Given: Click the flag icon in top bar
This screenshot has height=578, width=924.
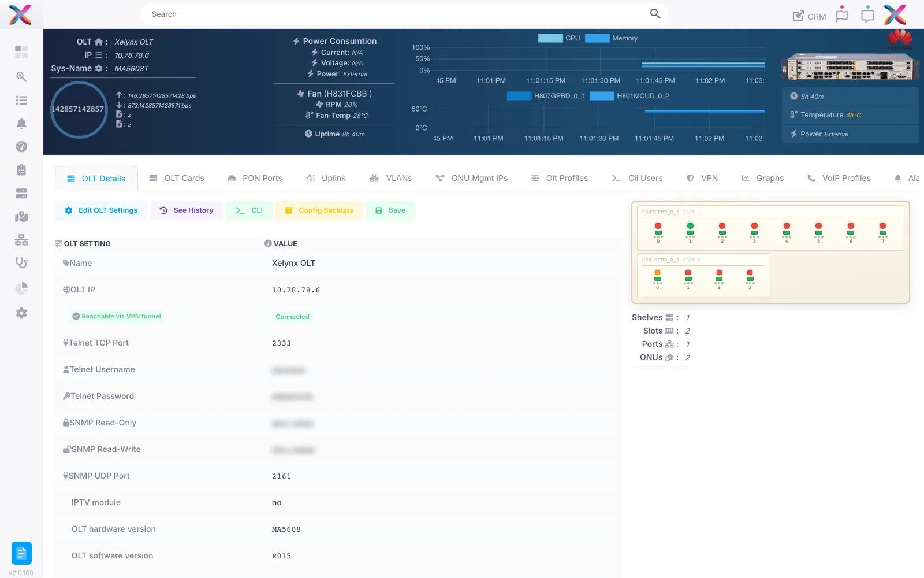Looking at the screenshot, I should (842, 16).
